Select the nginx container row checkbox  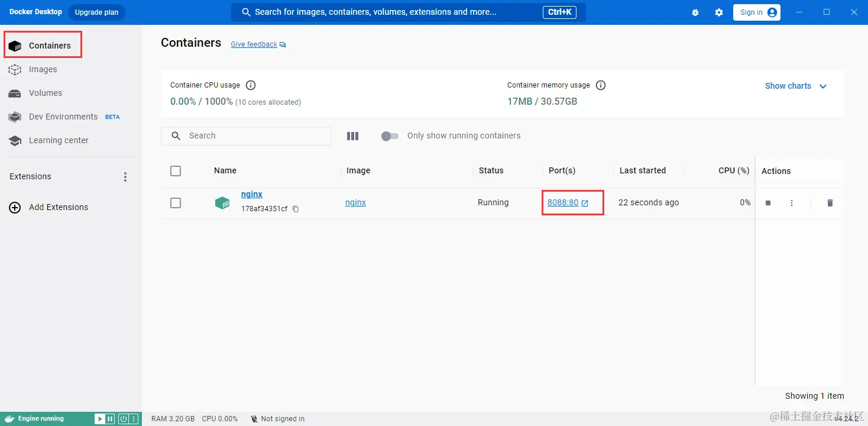[176, 203]
